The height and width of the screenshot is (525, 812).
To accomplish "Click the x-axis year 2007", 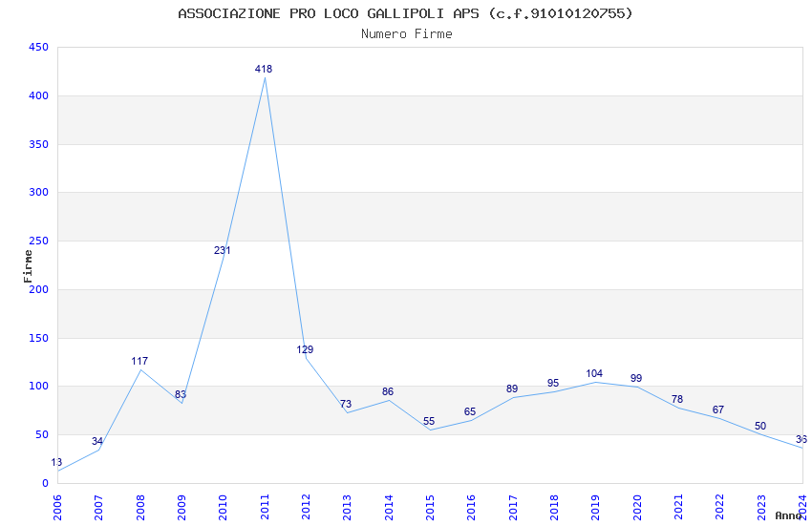I will (98, 508).
